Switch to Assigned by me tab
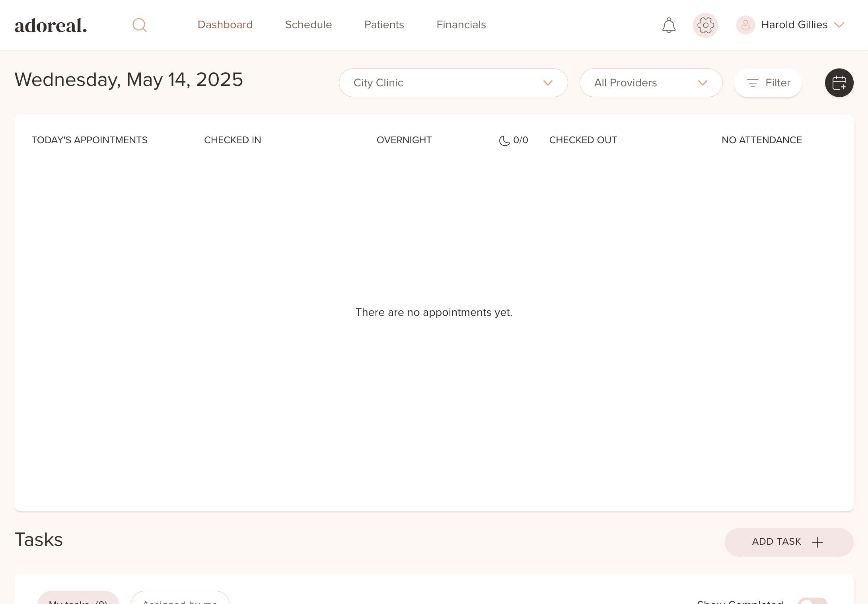The width and height of the screenshot is (868, 604). coord(180,600)
